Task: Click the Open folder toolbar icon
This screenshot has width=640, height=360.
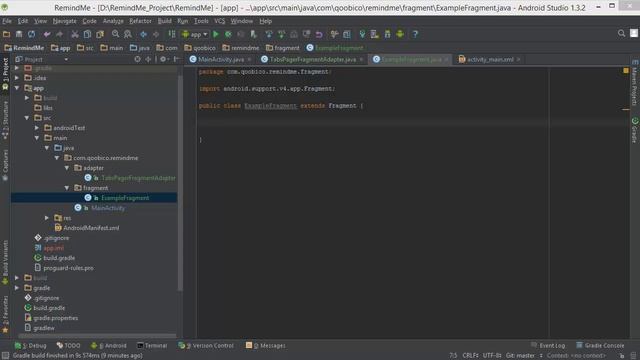Action: point(7,34)
